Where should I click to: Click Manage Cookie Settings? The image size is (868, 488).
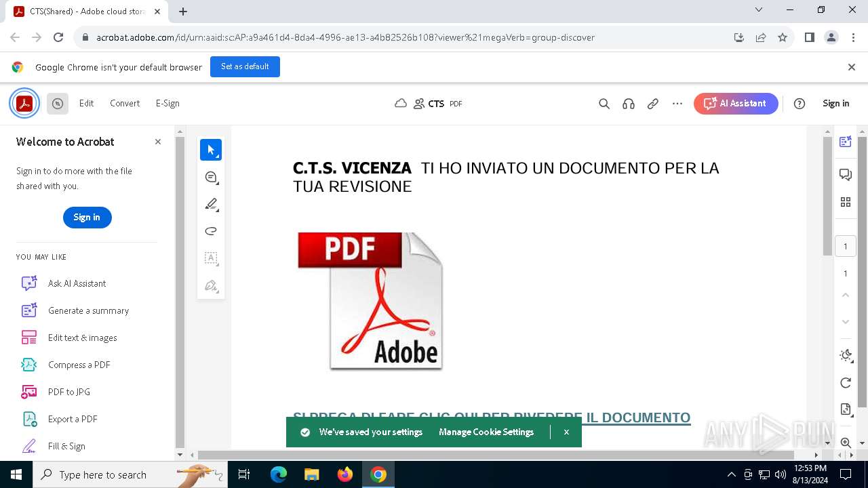click(486, 432)
